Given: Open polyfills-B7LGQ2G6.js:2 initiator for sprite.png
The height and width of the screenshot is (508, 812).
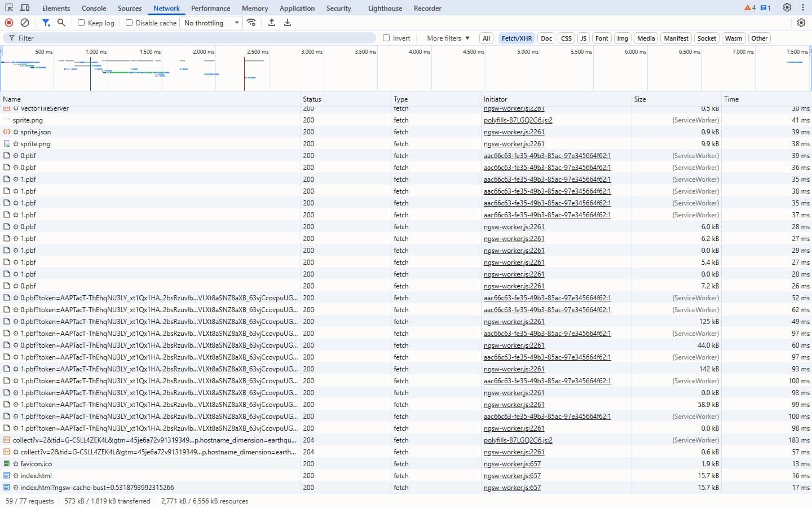Looking at the screenshot, I should click(x=518, y=120).
